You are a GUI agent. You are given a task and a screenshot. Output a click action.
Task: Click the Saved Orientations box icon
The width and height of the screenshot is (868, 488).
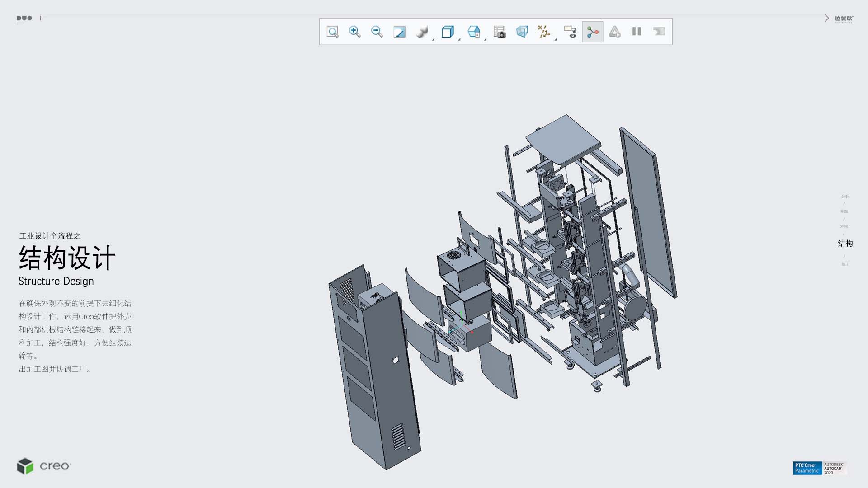coord(473,32)
